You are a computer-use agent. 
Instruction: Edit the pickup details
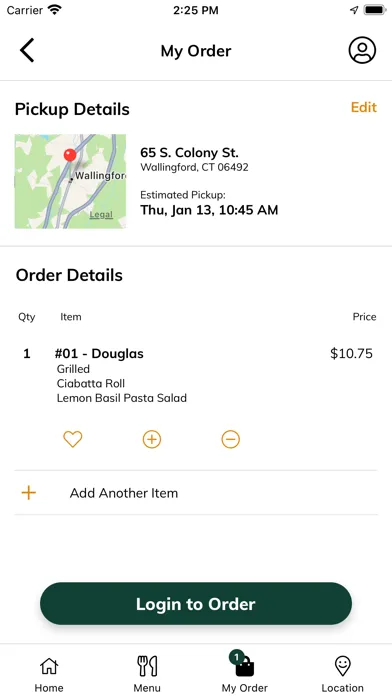pyautogui.click(x=364, y=107)
